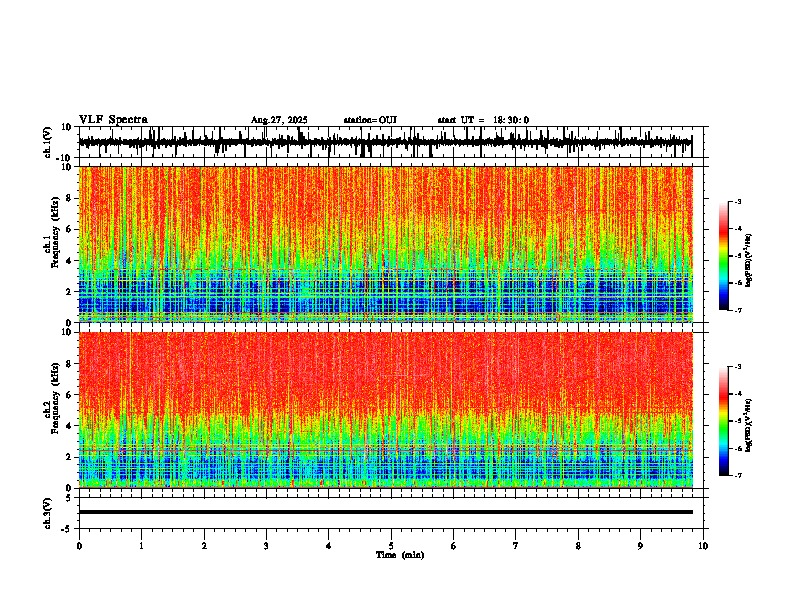Click the '2' tick on ch.1 frequency axis
This screenshot has width=792, height=612.
point(69,292)
